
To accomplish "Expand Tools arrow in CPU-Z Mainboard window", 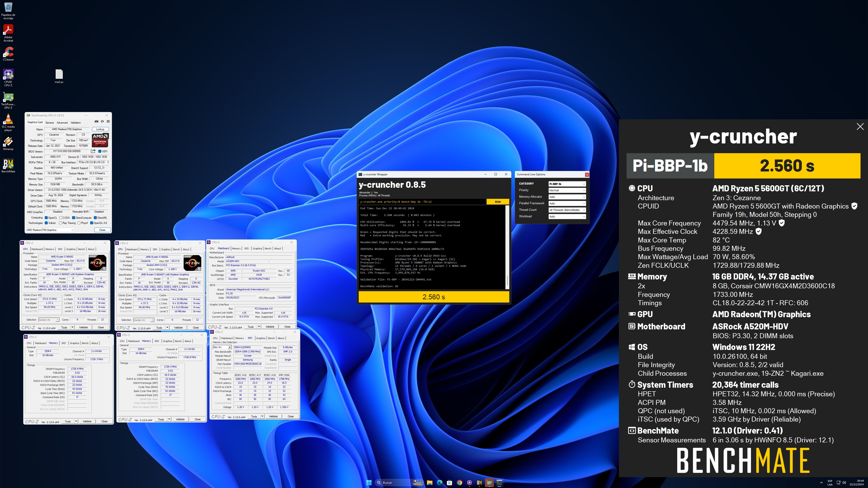I will tap(259, 327).
